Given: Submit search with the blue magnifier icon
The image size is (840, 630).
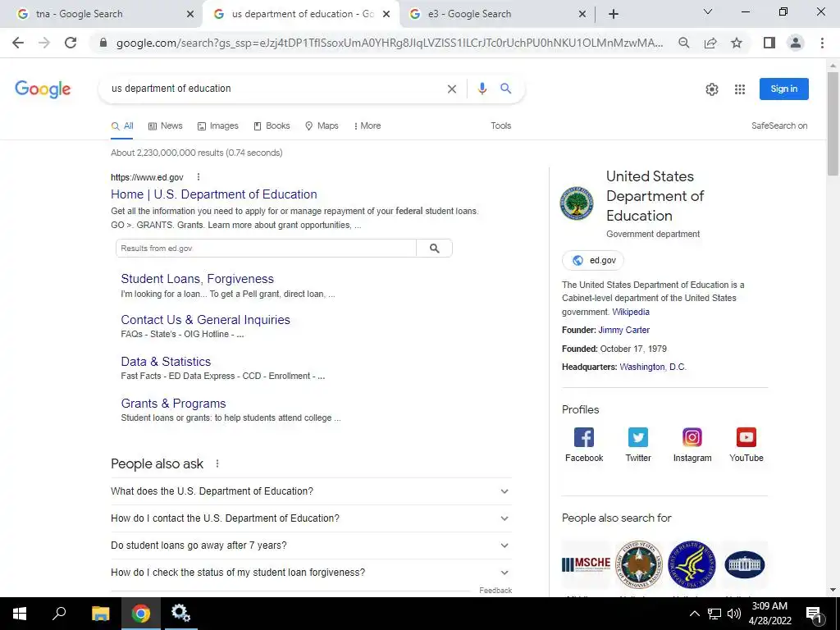Looking at the screenshot, I should point(505,89).
